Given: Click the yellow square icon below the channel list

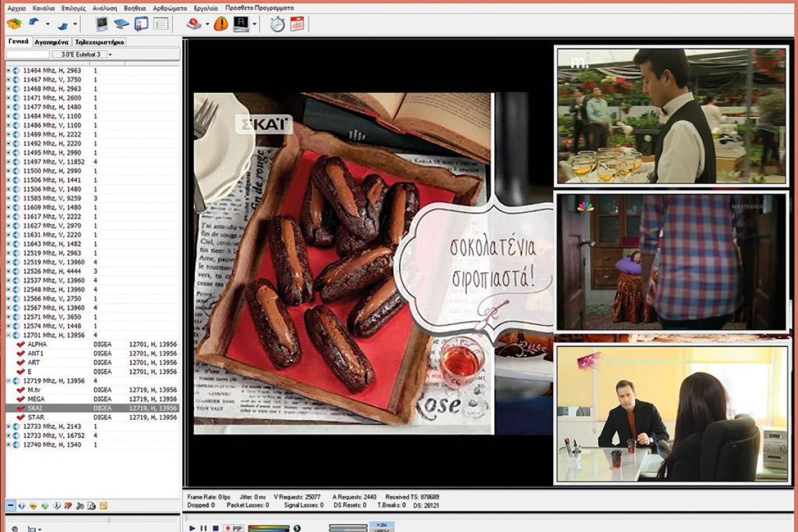Looking at the screenshot, I should (103, 506).
